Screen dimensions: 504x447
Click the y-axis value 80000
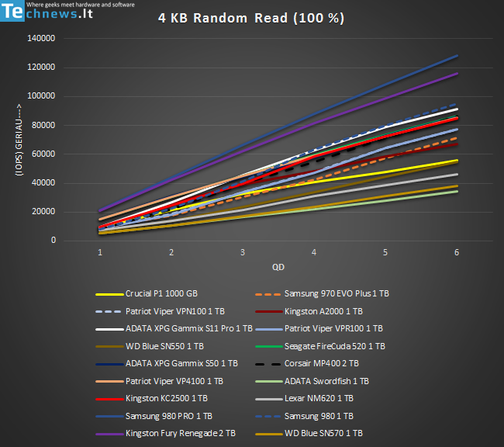43,125
